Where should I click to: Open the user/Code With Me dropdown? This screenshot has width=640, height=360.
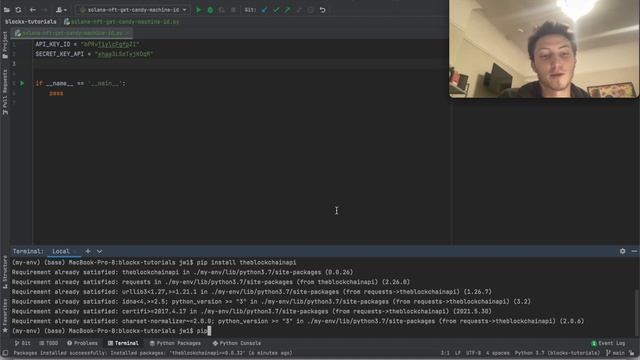click(61, 10)
